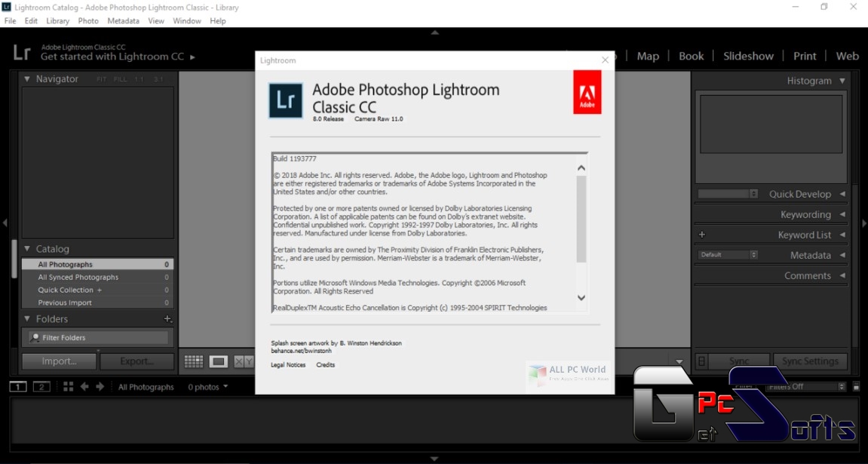Go back with the filmstrip left arrow
Viewport: 868px width, 464px height.
[84, 386]
